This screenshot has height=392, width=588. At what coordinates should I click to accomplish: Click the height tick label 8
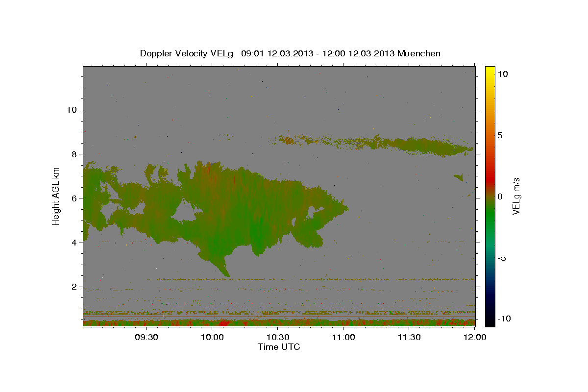[74, 154]
